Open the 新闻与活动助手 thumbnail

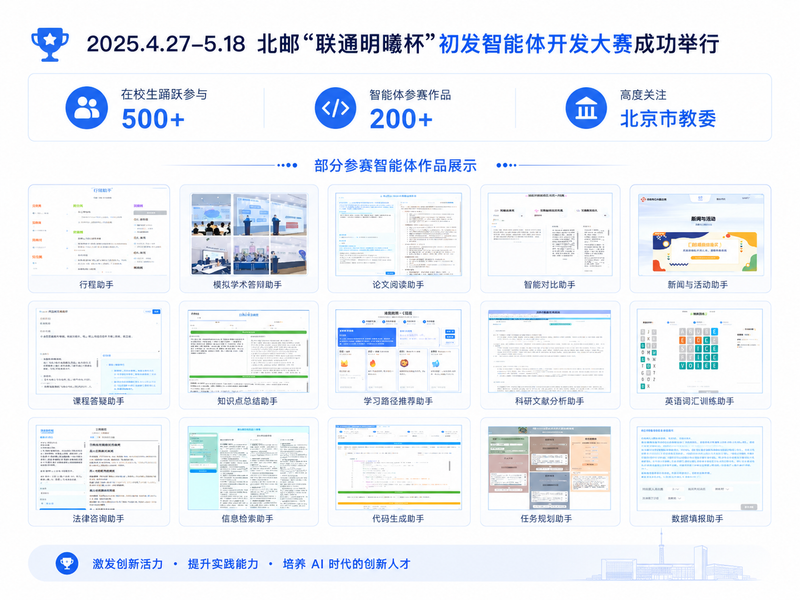coord(701,234)
